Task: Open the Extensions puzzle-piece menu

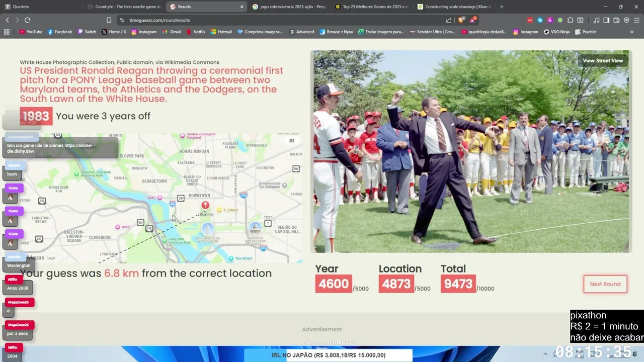Action: pyautogui.click(x=570, y=20)
